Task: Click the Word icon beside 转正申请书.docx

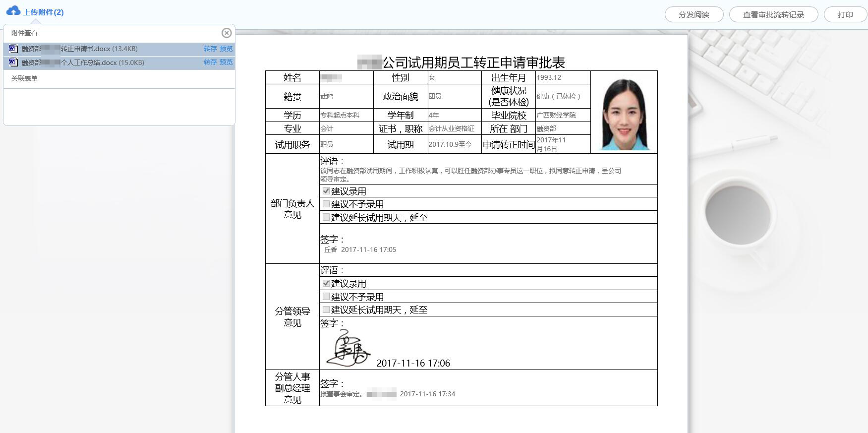Action: [13, 49]
